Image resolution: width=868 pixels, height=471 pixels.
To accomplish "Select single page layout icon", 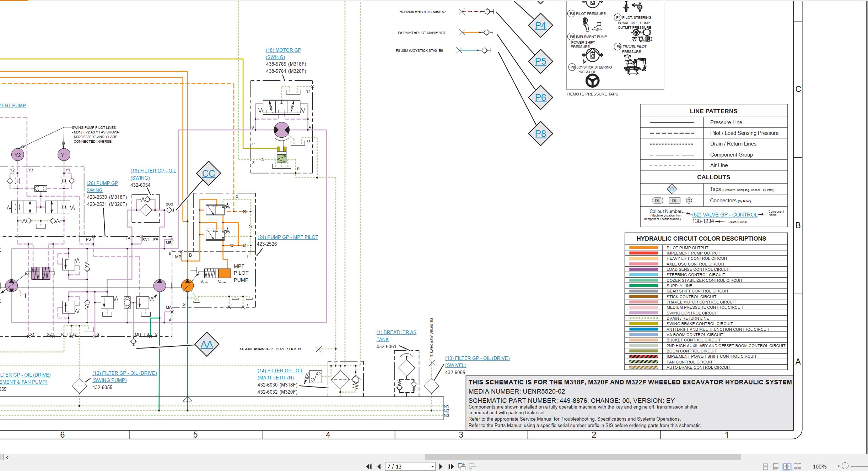I will 765,467.
